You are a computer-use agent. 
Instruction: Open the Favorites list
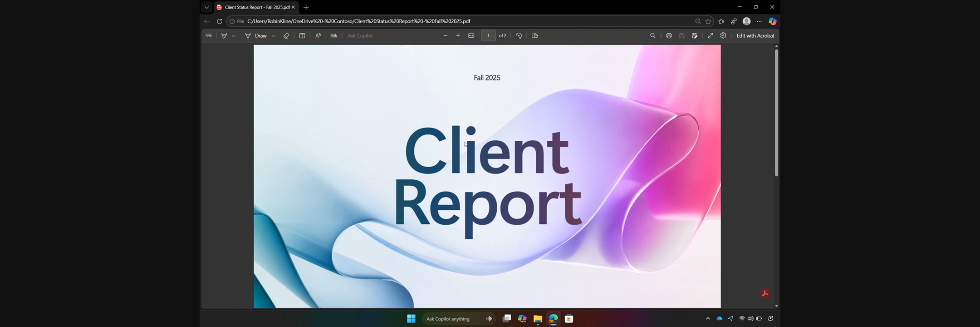[721, 21]
